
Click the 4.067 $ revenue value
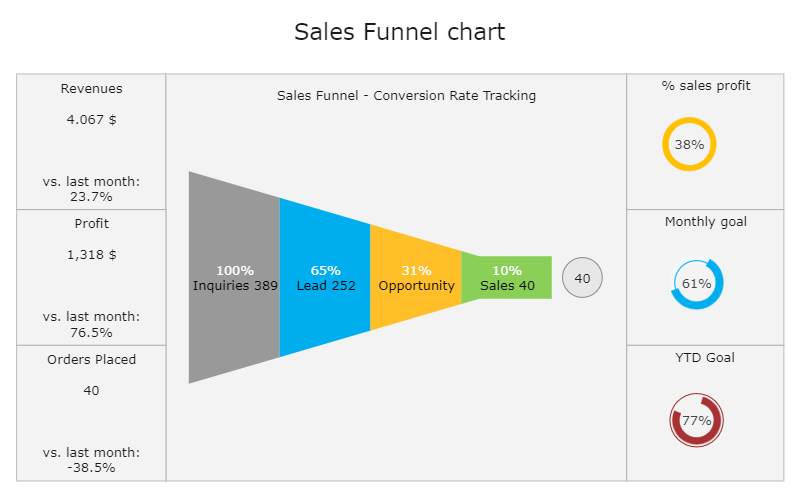[x=91, y=119]
